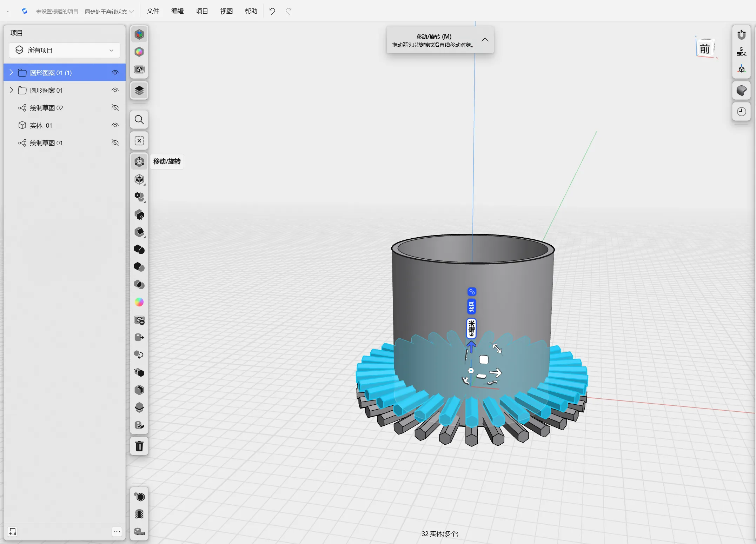Open the rainbow color material sphere
Image resolution: width=756 pixels, height=544 pixels.
[139, 302]
